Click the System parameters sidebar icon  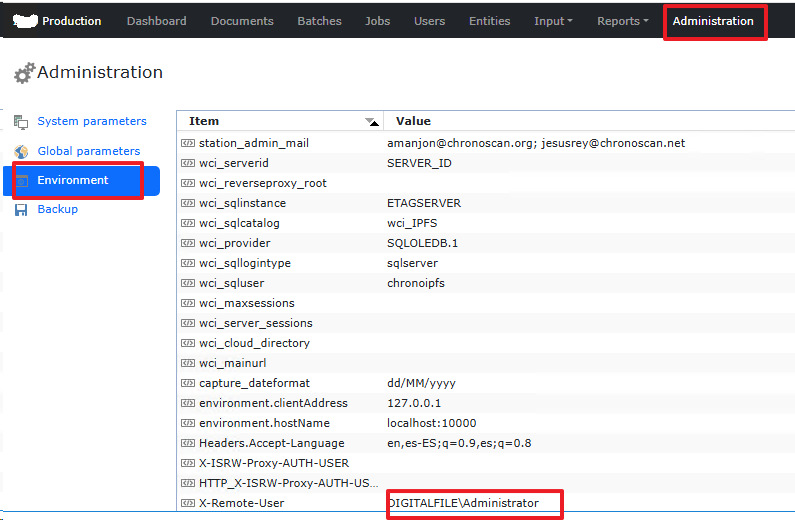[x=21, y=122]
